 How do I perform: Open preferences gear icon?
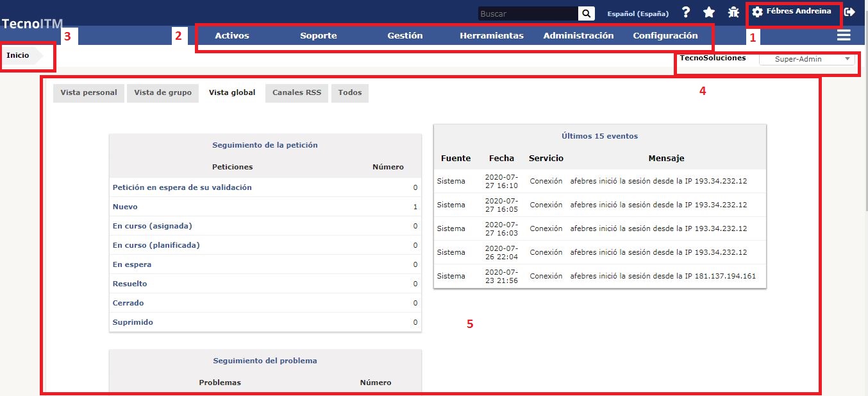[x=757, y=12]
